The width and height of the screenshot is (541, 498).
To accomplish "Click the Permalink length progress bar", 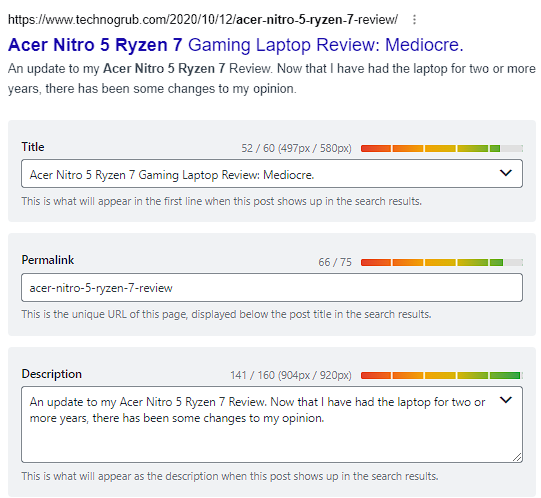I will point(442,263).
